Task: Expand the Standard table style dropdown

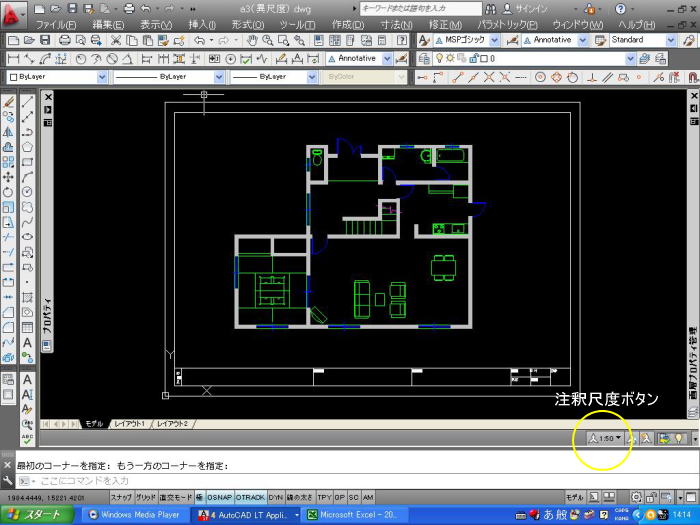Action: [671, 40]
